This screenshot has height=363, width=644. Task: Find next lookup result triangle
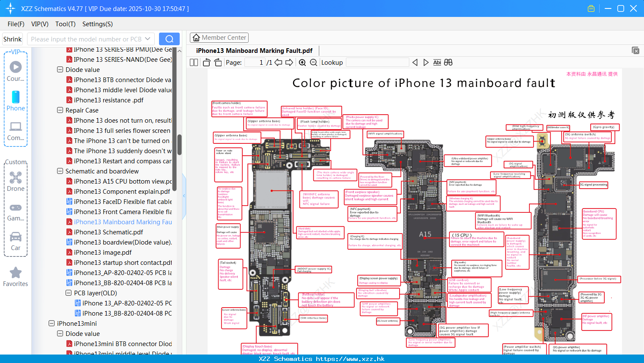426,62
